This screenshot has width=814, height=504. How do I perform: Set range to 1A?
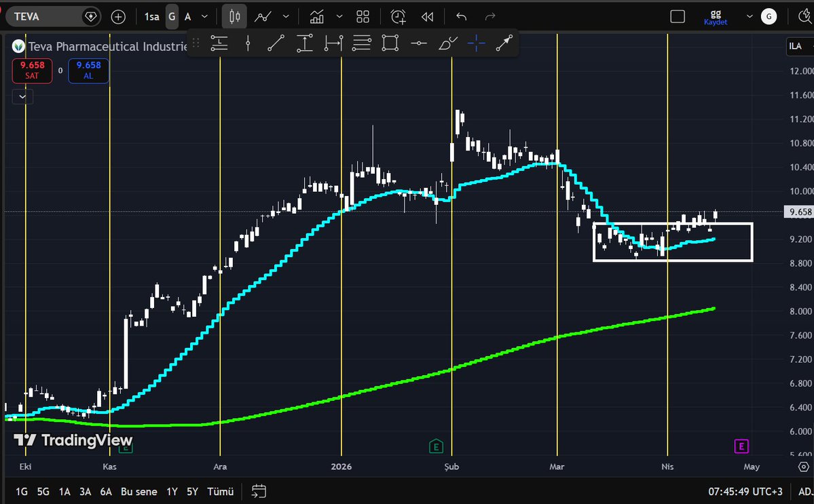click(x=64, y=492)
